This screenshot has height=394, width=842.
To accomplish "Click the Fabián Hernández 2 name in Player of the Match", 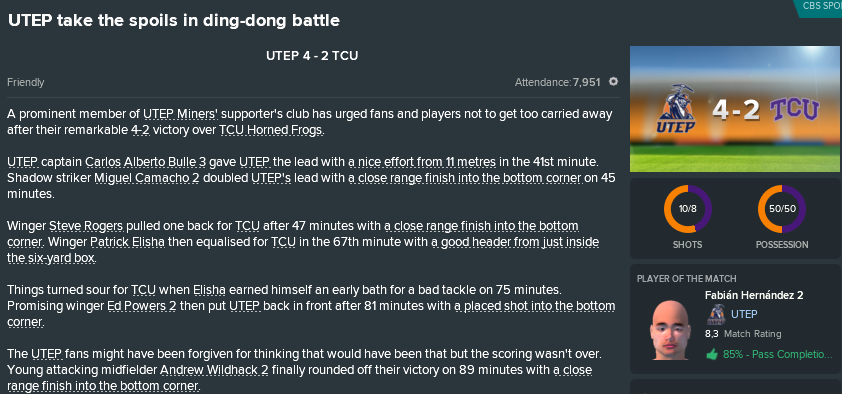I will tap(754, 295).
